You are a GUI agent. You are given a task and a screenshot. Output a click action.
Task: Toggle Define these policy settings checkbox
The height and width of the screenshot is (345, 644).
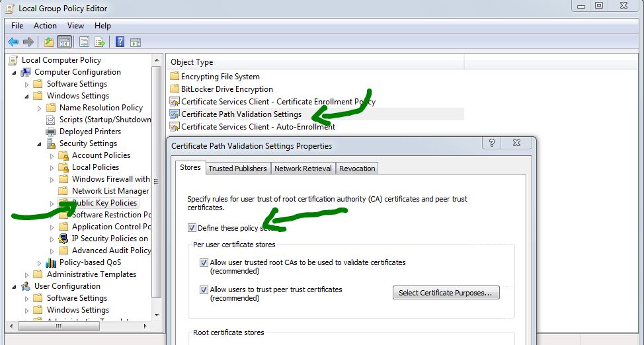(x=192, y=228)
